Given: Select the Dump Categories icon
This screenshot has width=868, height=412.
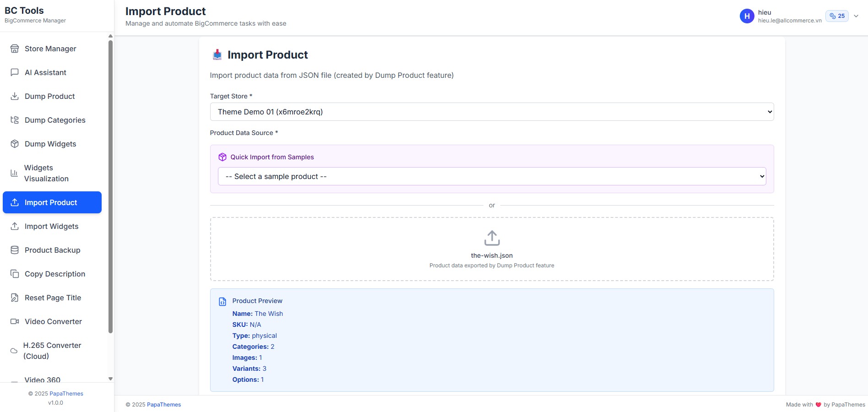Looking at the screenshot, I should pyautogui.click(x=14, y=120).
